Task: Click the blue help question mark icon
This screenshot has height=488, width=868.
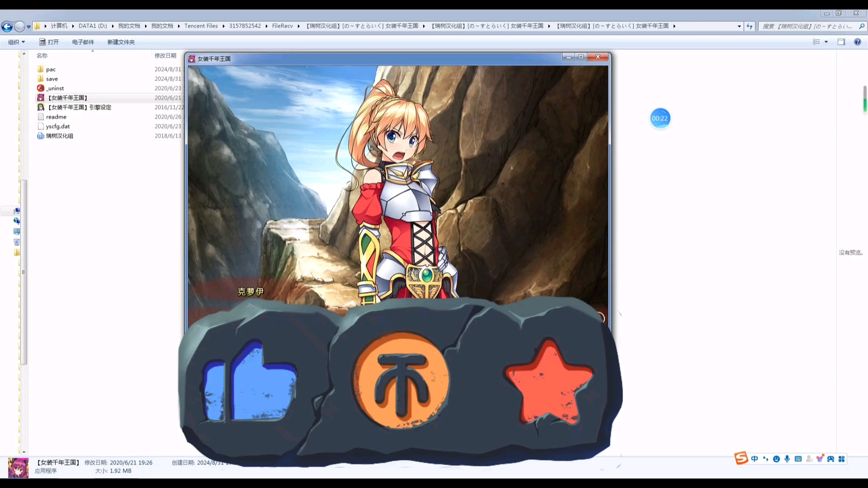Action: coord(858,42)
